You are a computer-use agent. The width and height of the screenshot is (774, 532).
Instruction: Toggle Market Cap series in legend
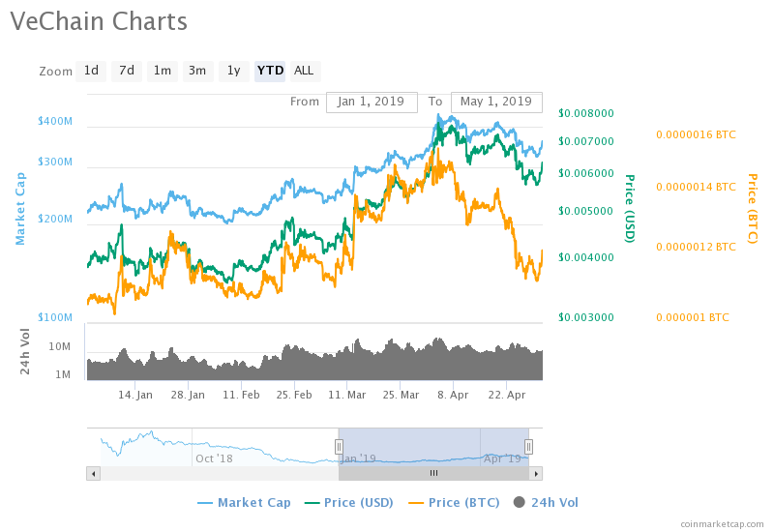click(244, 503)
